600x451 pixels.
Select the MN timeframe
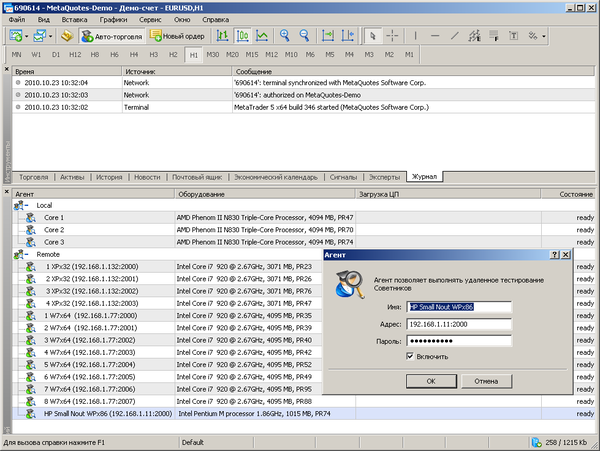point(16,54)
